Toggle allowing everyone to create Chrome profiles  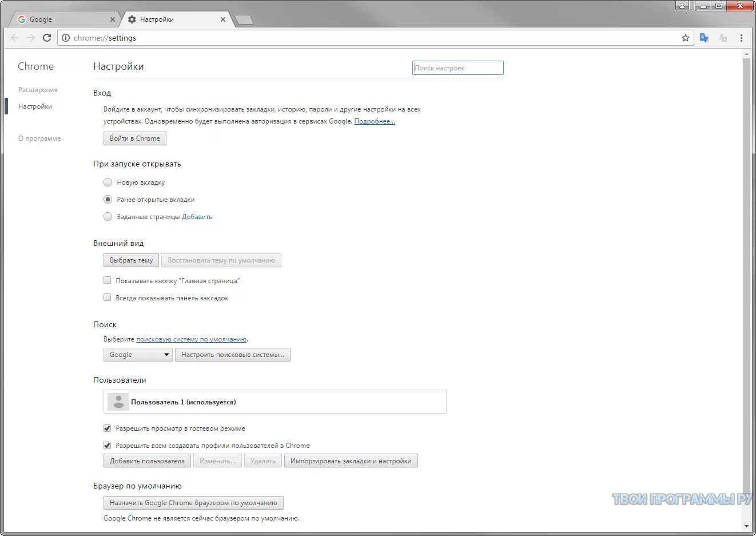tap(107, 445)
